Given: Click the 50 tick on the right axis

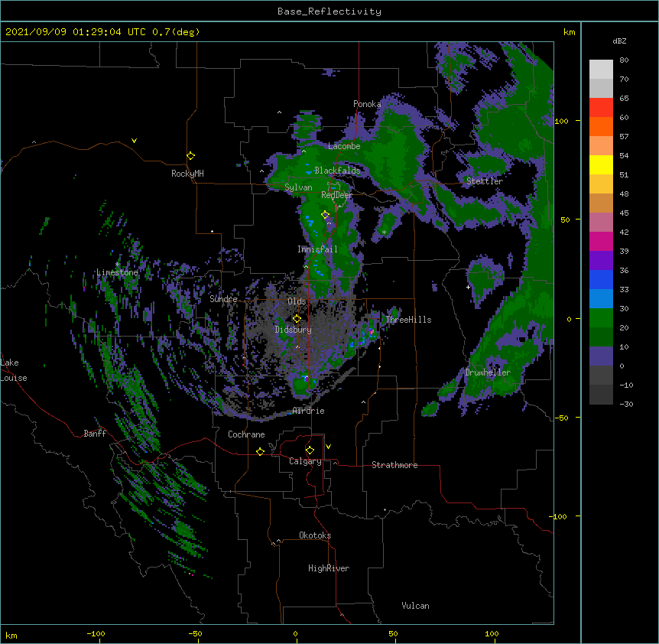Looking at the screenshot, I should 565,220.
